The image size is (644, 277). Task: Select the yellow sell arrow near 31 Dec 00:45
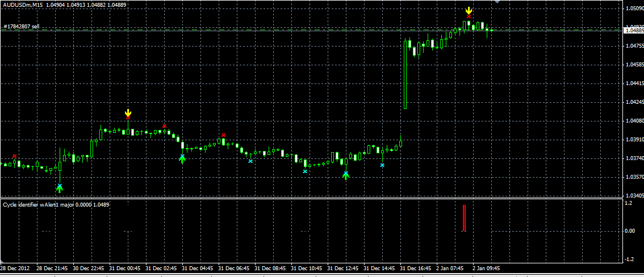click(x=128, y=112)
